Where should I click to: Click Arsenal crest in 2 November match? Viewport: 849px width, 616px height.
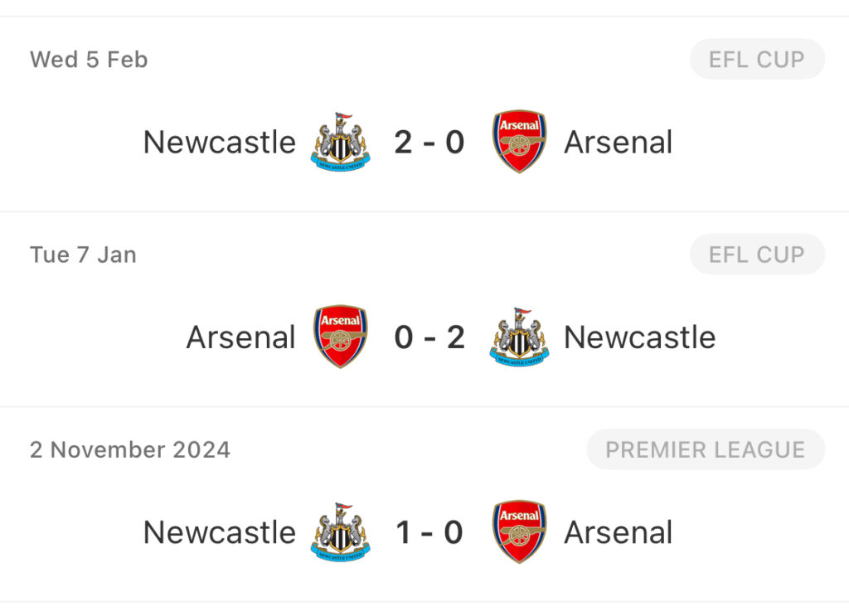[519, 531]
